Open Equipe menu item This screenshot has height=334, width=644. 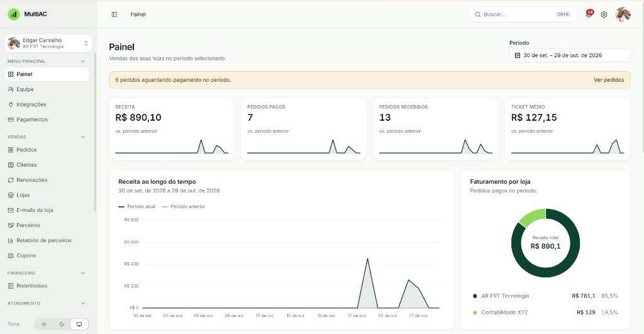click(x=47, y=89)
